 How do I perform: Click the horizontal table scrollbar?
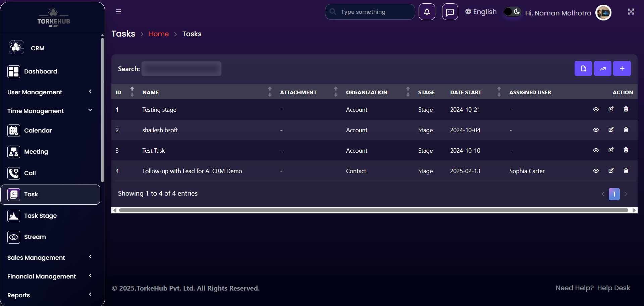[x=373, y=210]
